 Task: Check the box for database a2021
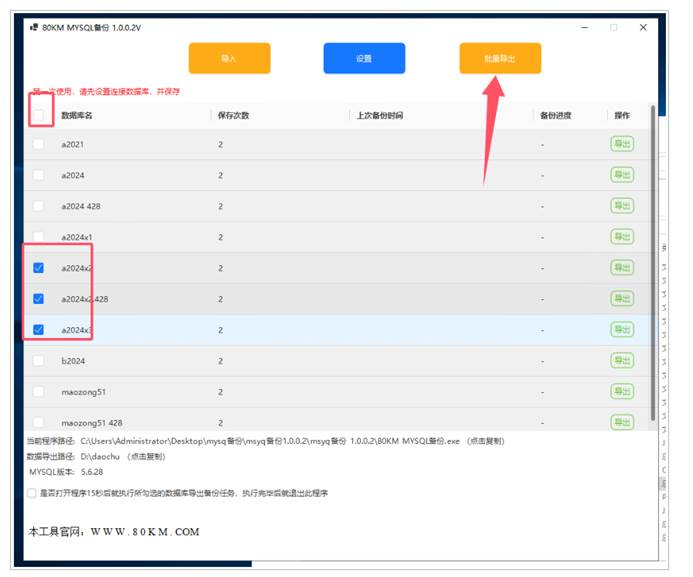[39, 144]
